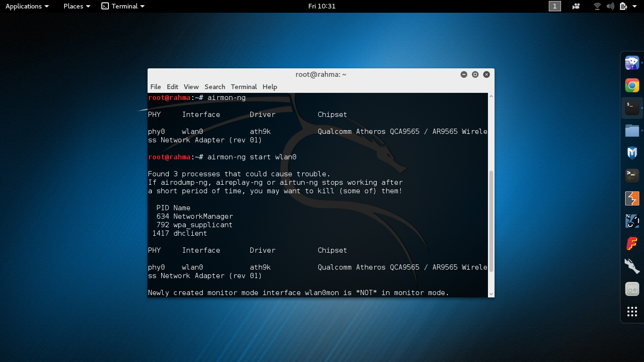The height and width of the screenshot is (362, 644).
Task: Open the Files folder icon in the dock
Action: [x=632, y=131]
